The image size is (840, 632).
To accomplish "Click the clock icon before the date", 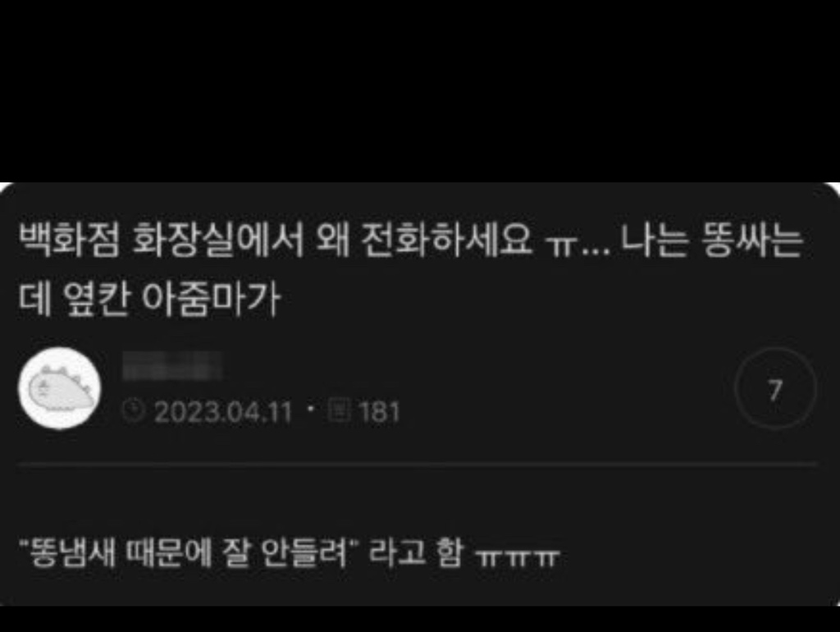I will [133, 411].
